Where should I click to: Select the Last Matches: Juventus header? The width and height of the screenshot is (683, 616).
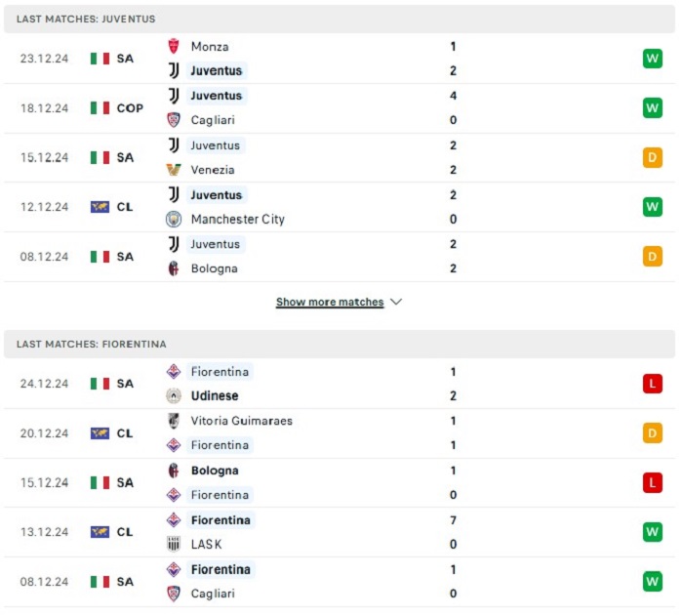point(340,19)
